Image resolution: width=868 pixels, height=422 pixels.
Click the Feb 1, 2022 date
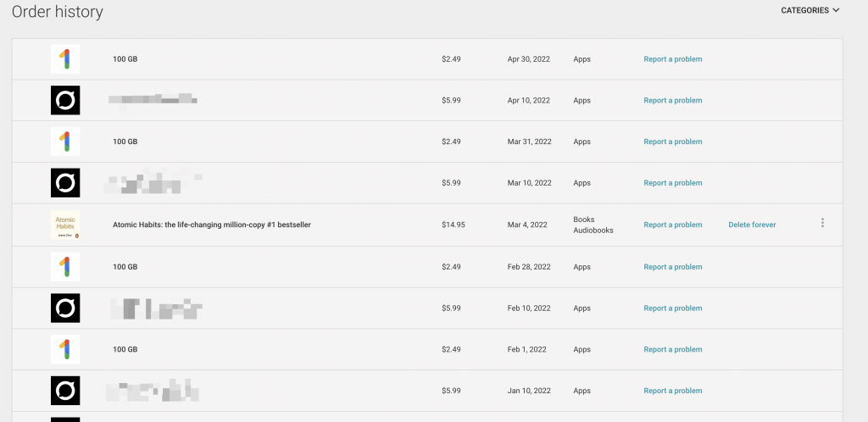[x=526, y=349]
